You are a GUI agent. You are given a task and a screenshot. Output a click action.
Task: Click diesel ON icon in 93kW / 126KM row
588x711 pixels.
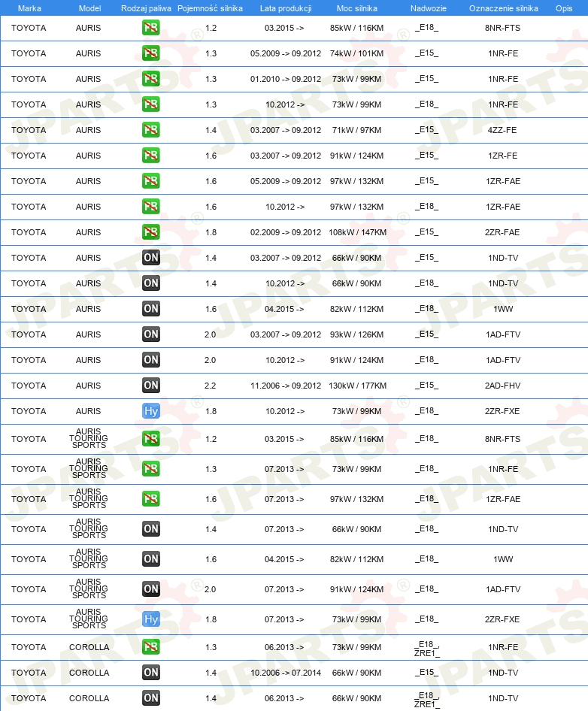pos(151,334)
